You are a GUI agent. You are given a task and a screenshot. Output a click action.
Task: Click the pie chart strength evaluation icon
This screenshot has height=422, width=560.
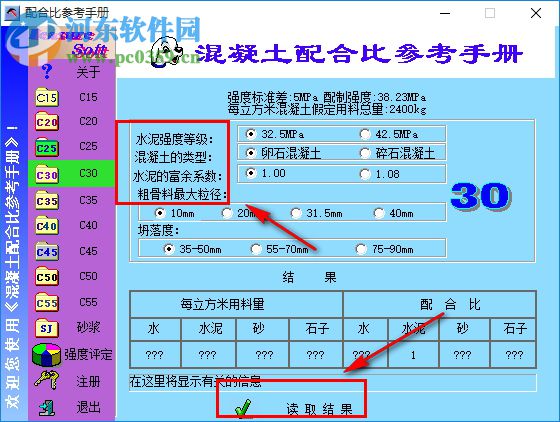46,355
